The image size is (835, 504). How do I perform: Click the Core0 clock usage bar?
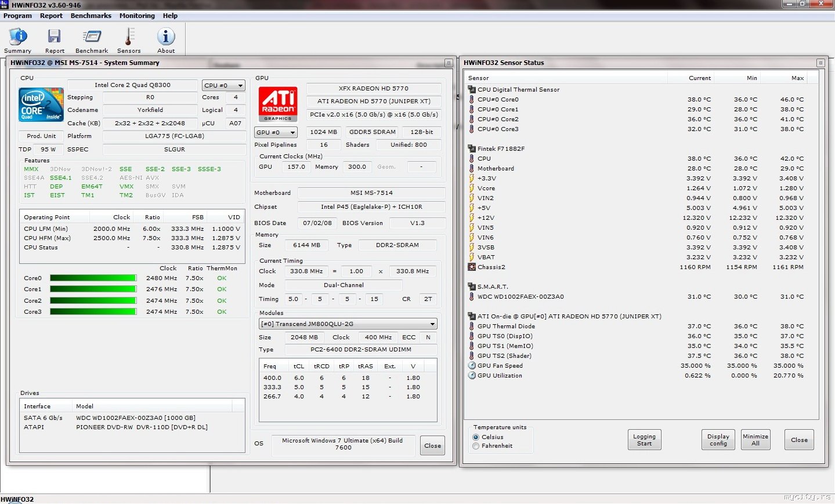click(x=93, y=278)
